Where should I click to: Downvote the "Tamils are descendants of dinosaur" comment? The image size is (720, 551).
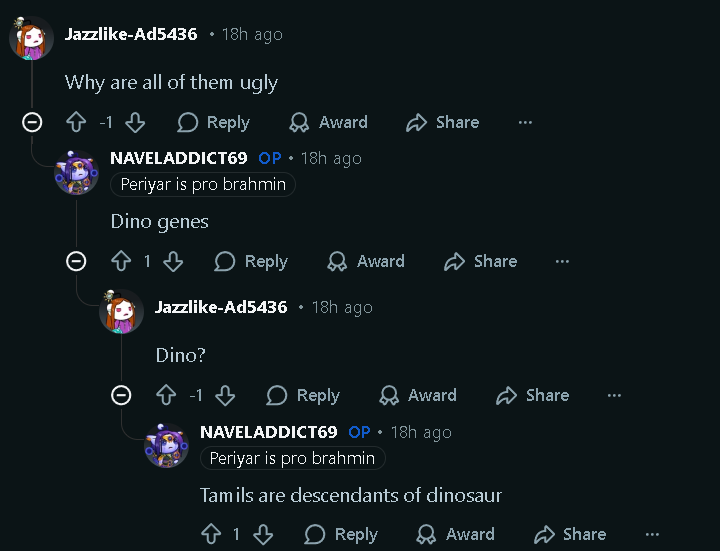click(263, 534)
